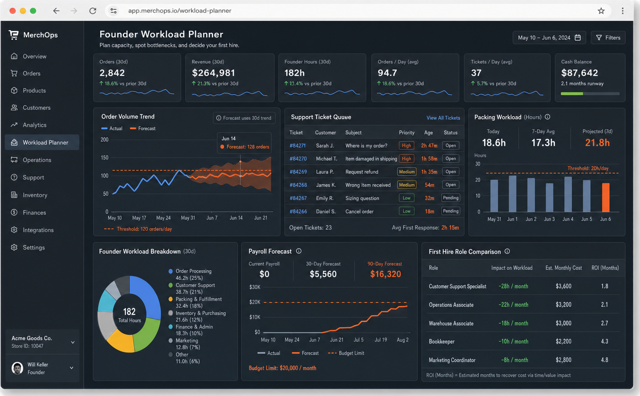This screenshot has height=396, width=640.
Task: Click the Order Processing blue legend swatch
Action: tap(171, 271)
